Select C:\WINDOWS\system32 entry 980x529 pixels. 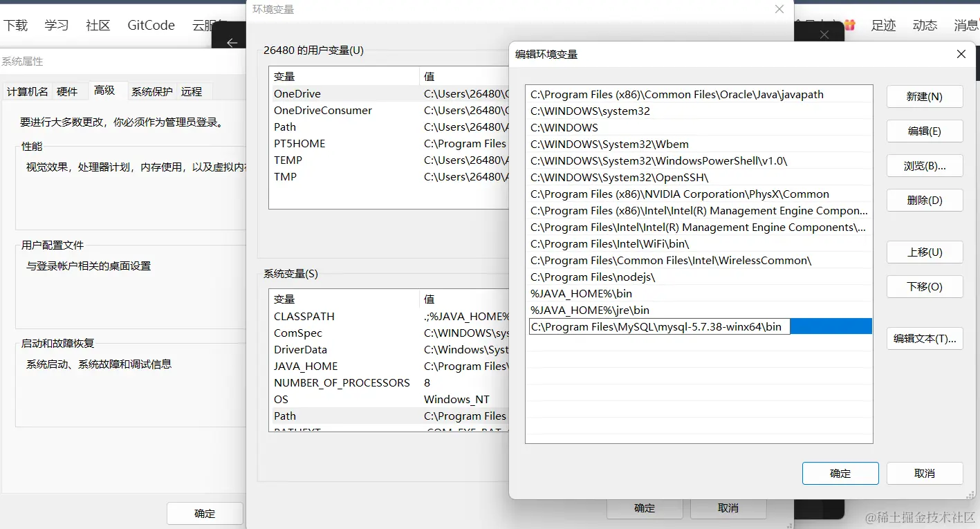pos(699,111)
